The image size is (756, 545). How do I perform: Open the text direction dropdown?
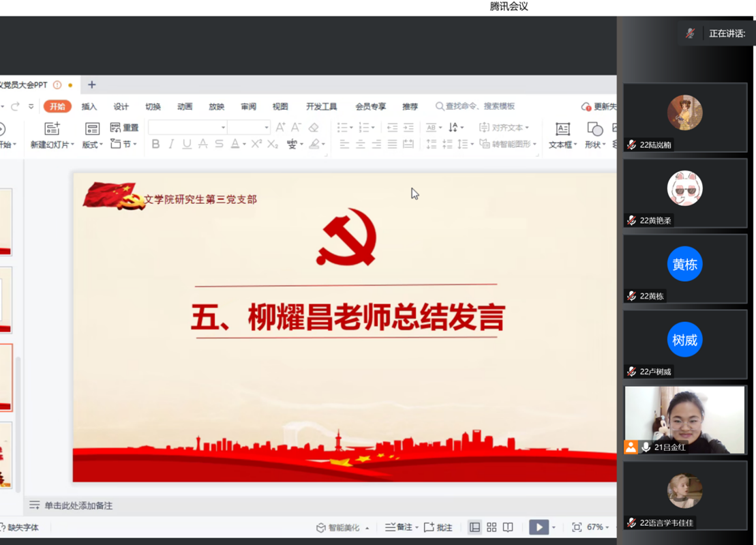click(455, 128)
